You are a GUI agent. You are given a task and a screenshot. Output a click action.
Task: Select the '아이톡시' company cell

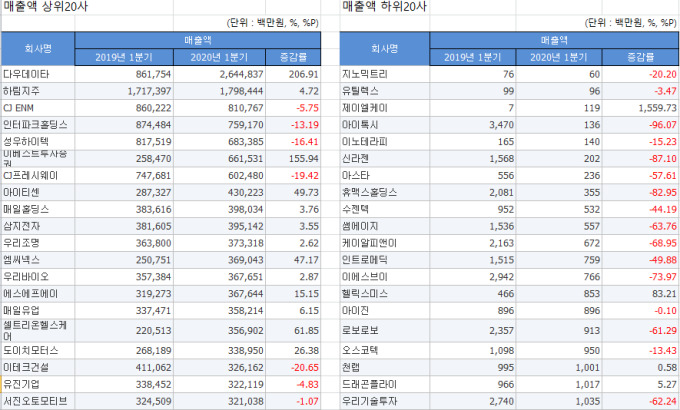click(385, 125)
